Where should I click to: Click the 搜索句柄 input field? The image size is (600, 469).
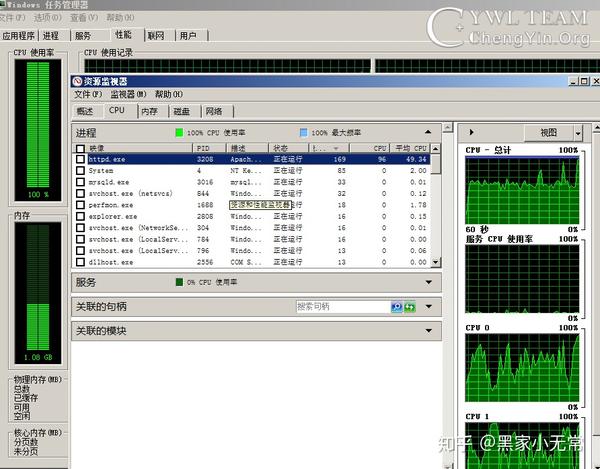click(x=343, y=306)
